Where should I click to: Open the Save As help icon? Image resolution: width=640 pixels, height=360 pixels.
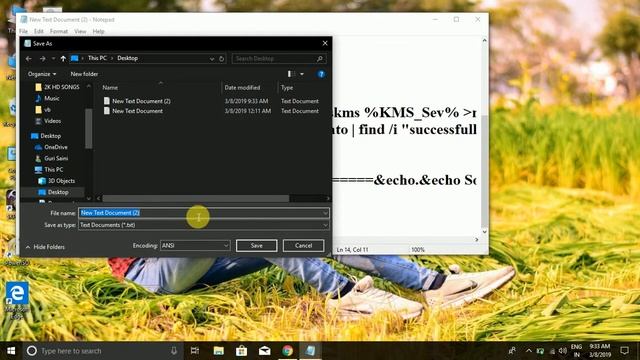point(321,74)
